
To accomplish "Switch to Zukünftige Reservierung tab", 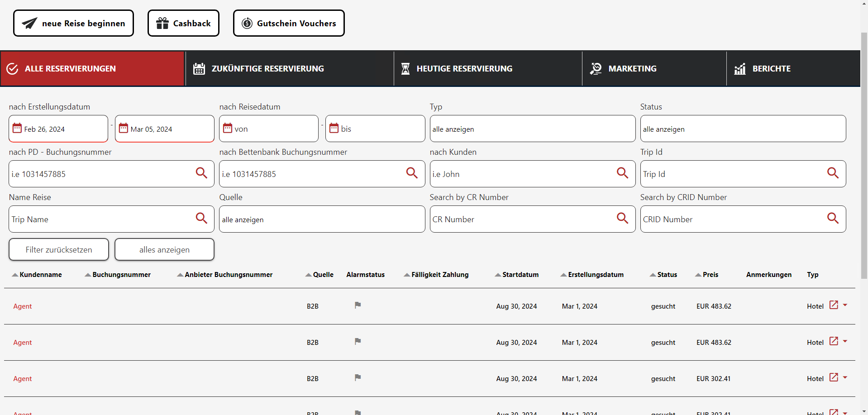I will coord(267,69).
